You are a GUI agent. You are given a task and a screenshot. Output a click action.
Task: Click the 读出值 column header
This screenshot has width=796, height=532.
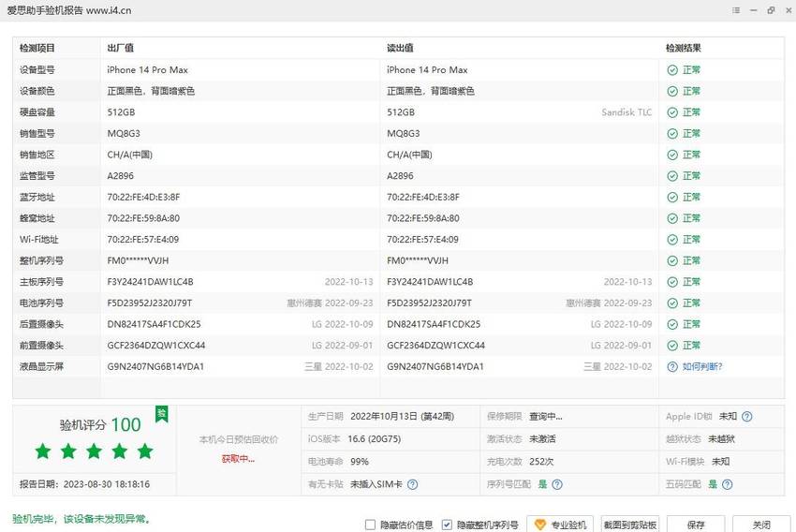[400, 48]
